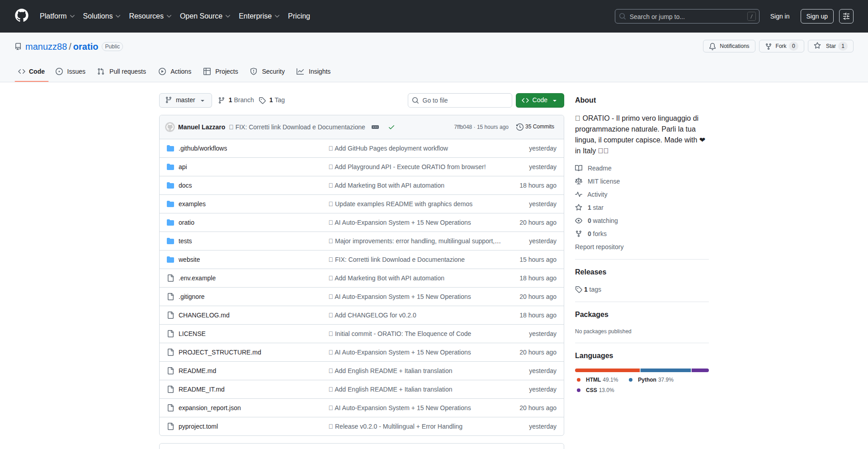Click the Sign up button
The width and height of the screenshot is (868, 449).
click(x=816, y=16)
